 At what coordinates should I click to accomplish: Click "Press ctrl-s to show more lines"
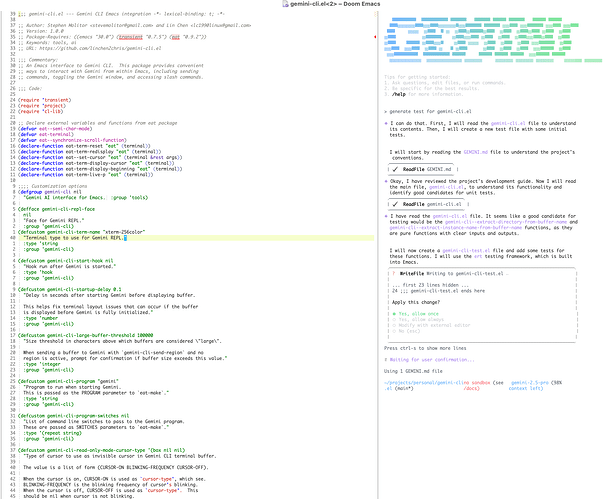(x=425, y=348)
